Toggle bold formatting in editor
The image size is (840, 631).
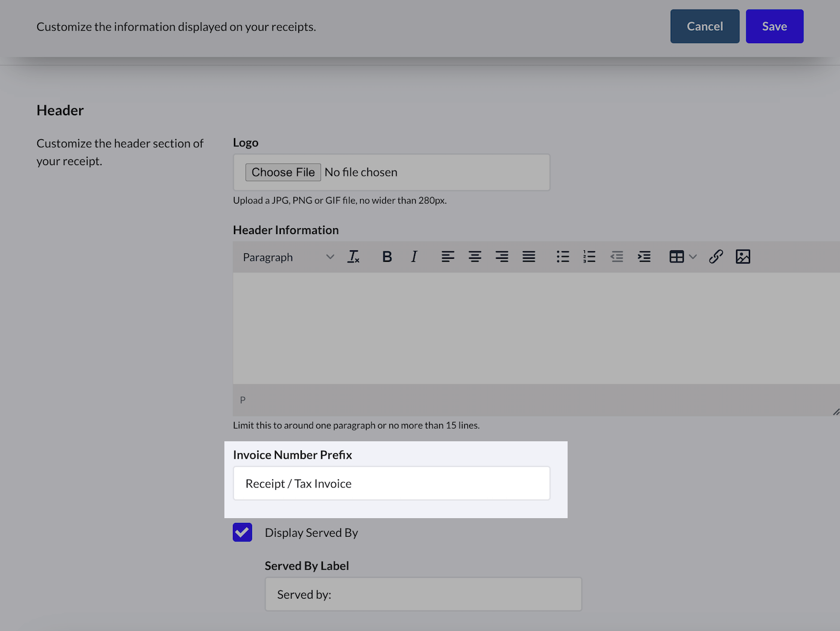387,257
